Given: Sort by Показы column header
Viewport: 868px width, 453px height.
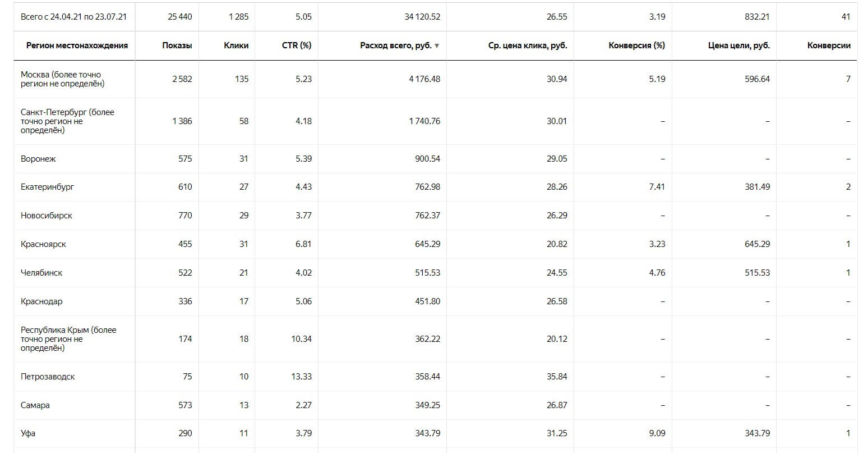Looking at the screenshot, I should tap(177, 45).
